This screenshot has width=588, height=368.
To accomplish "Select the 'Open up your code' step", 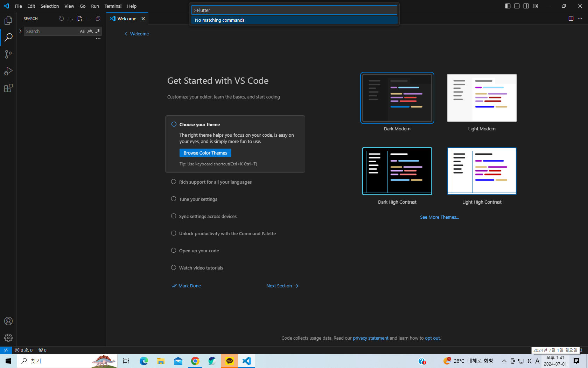I will pos(195,251).
